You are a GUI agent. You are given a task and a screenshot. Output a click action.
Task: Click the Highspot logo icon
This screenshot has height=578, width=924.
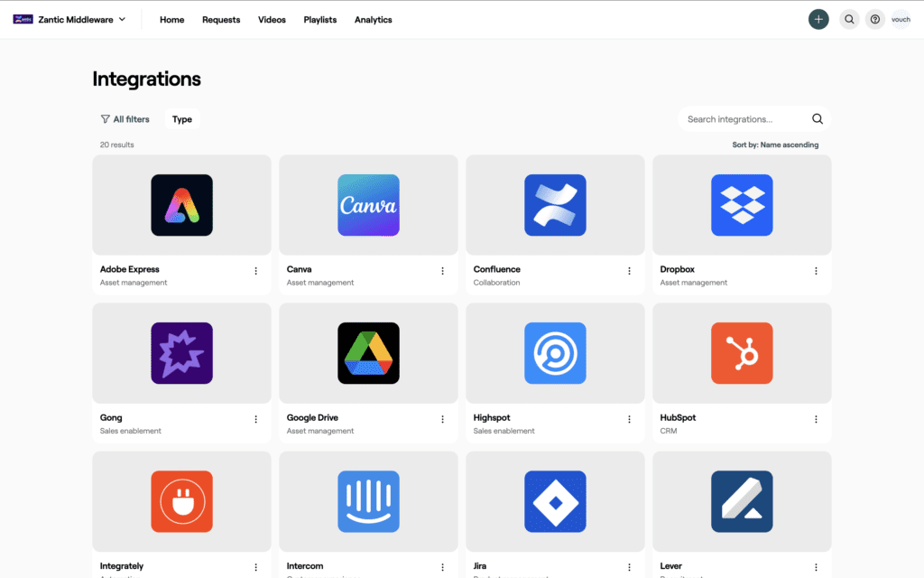click(555, 353)
